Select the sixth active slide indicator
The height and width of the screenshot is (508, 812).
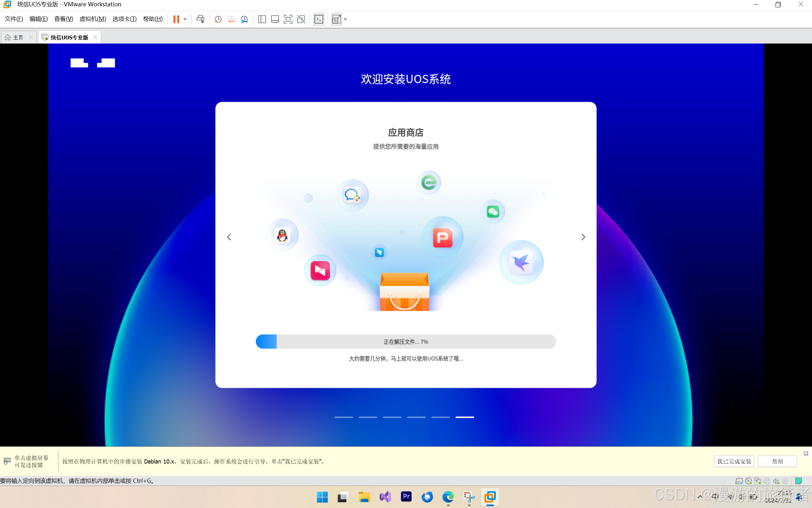pos(465,417)
